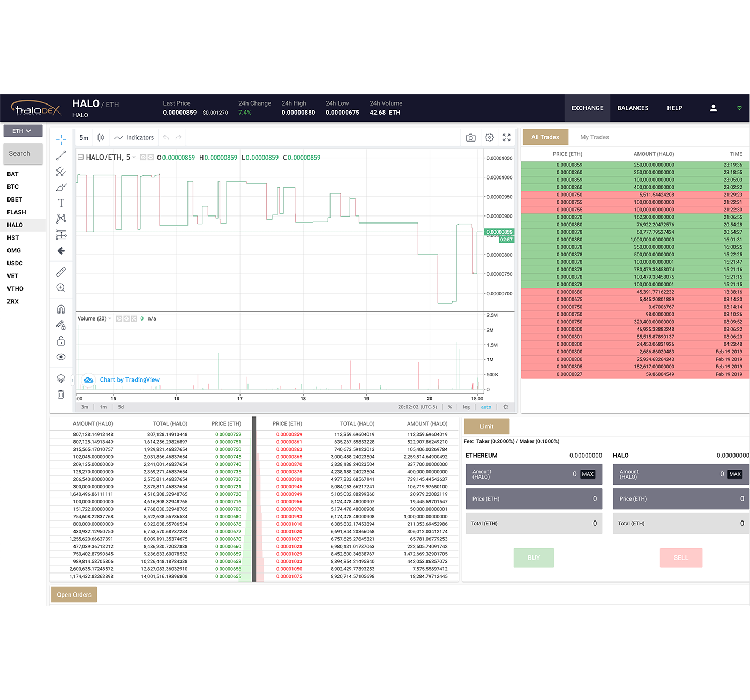Expand Volume (20) legend dropdown arrow
Viewport: 750px width, 700px height.
click(x=110, y=318)
